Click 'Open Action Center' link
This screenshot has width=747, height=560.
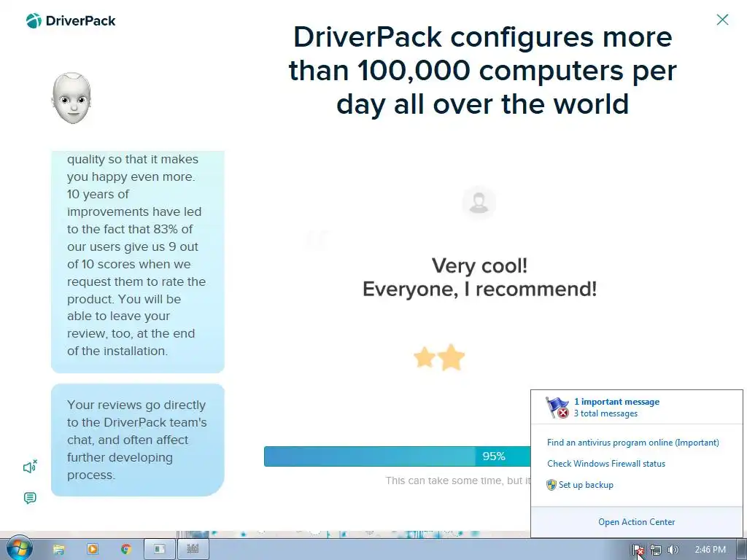click(x=636, y=522)
